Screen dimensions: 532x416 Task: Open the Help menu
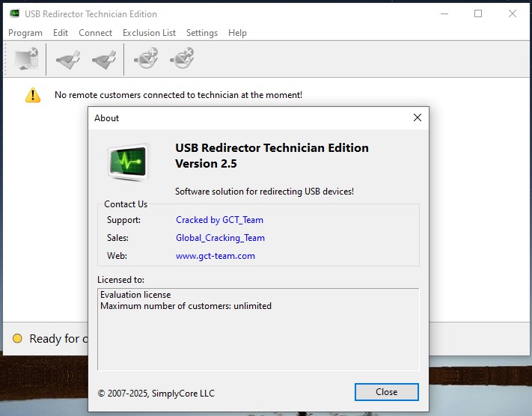[x=237, y=33]
